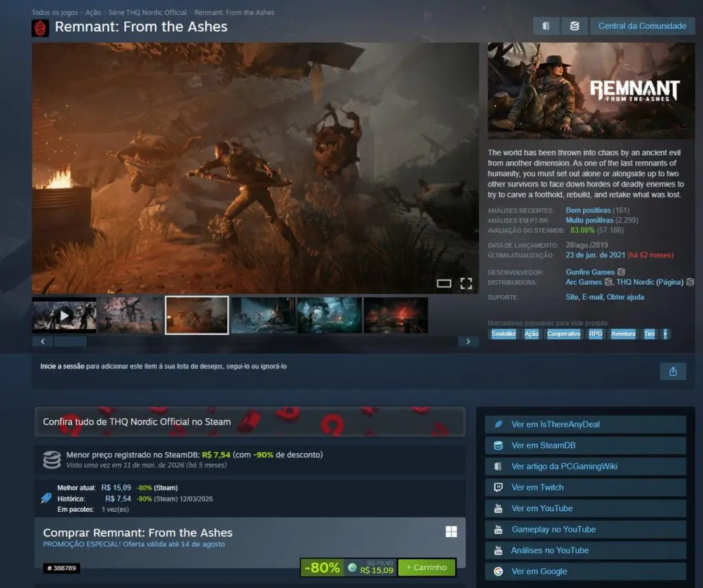Open Ver artigo da PCGamingWiki
Viewport: 703px width, 588px height.
[x=586, y=467]
